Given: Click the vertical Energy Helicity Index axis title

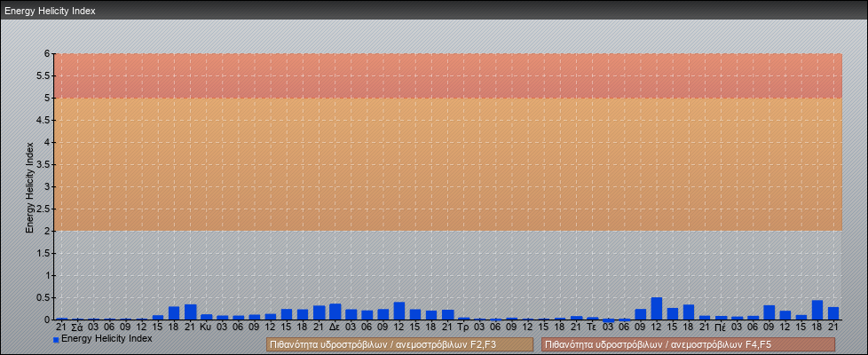Looking at the screenshot, I should click(30, 187).
